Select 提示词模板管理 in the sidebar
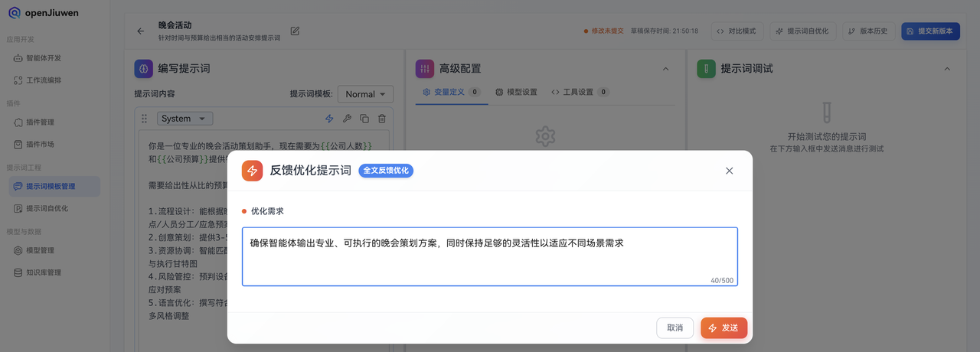This screenshot has width=980, height=352. [54, 186]
